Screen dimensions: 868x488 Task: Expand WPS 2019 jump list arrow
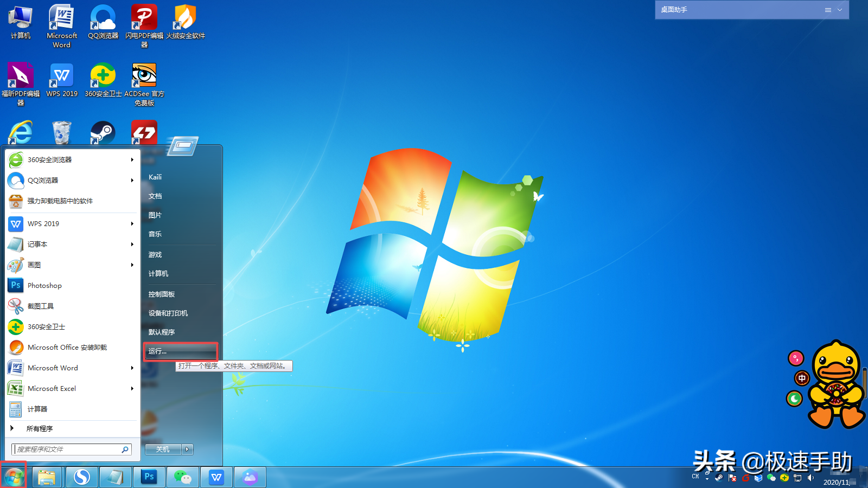132,223
